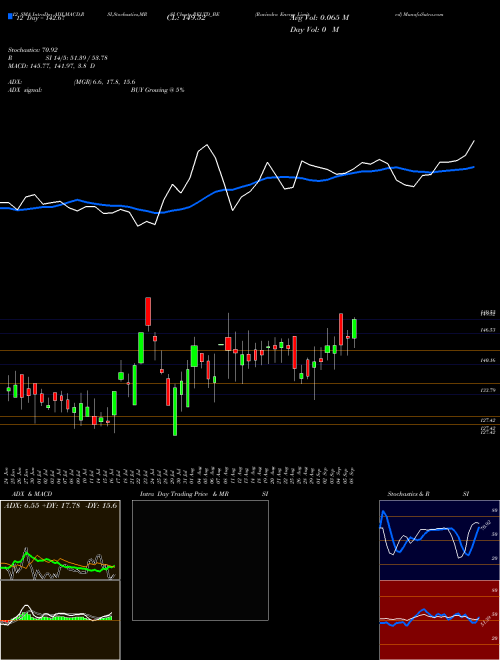Click inside the empty Intra Day Trading Price box
The width and height of the screenshot is (500, 660).
[x=200, y=560]
